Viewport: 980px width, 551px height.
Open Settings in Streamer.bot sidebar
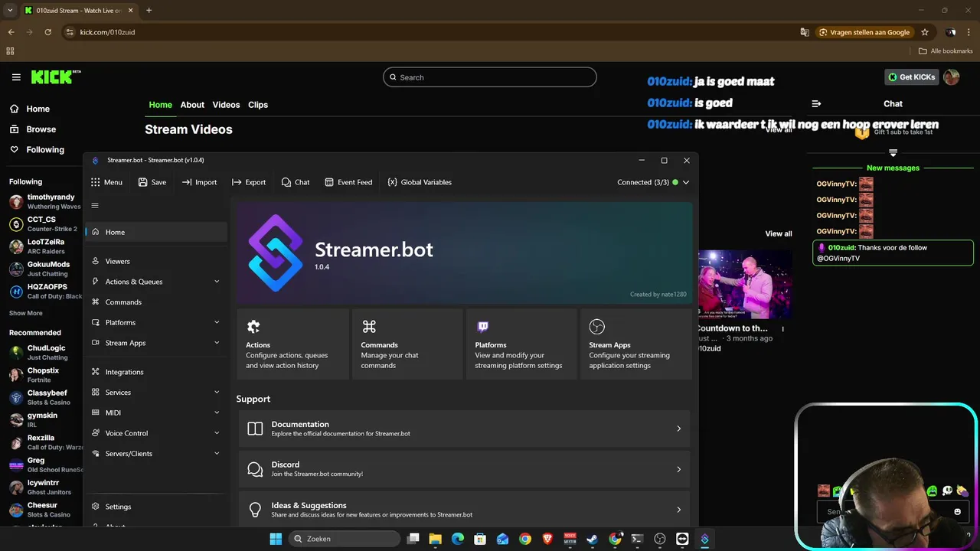(156, 507)
